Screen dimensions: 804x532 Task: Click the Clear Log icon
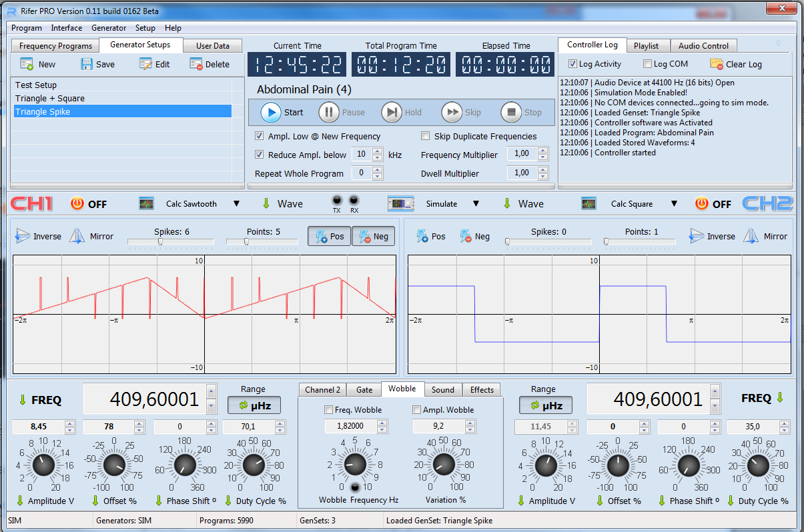(x=717, y=64)
